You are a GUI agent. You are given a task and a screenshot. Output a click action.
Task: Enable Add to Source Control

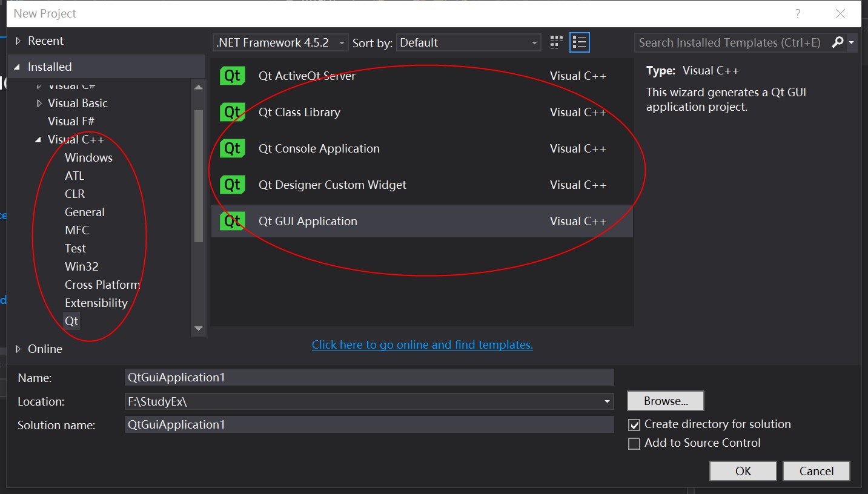[x=634, y=443]
